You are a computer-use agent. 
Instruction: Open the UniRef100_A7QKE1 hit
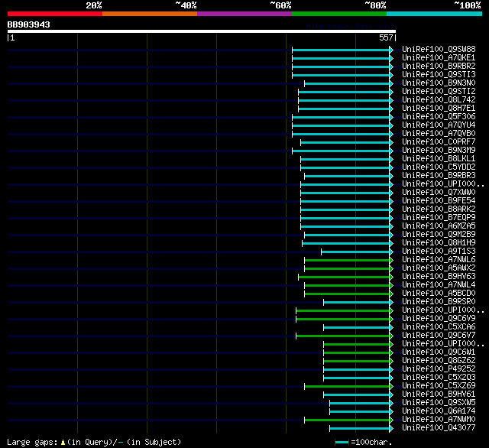click(x=439, y=57)
